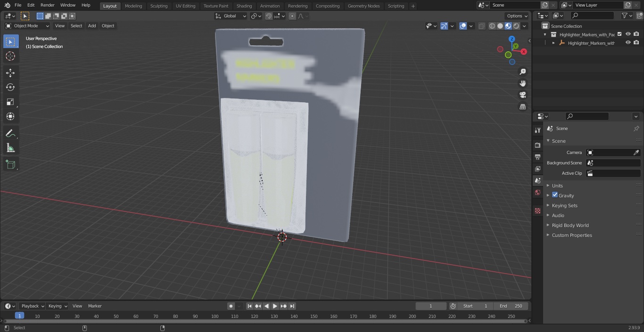Switch to material preview shading

pos(508,26)
